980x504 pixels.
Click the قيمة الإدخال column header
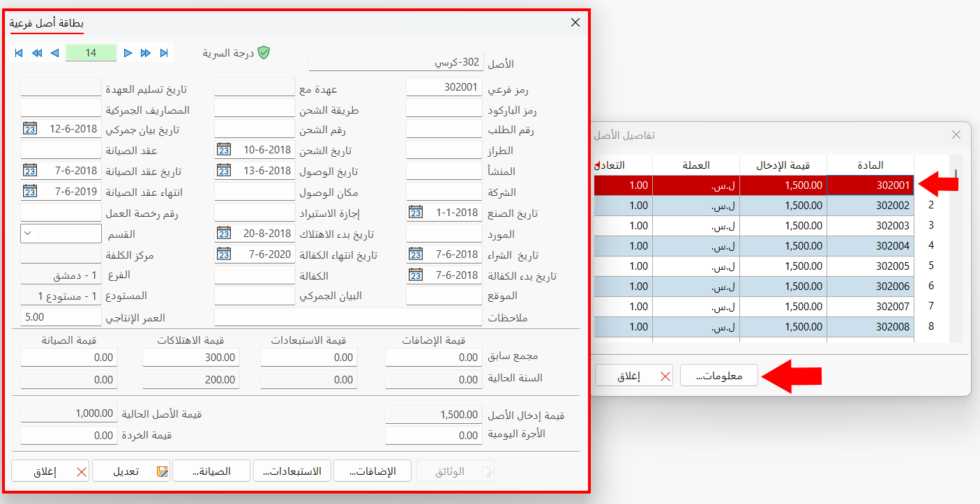point(783,165)
